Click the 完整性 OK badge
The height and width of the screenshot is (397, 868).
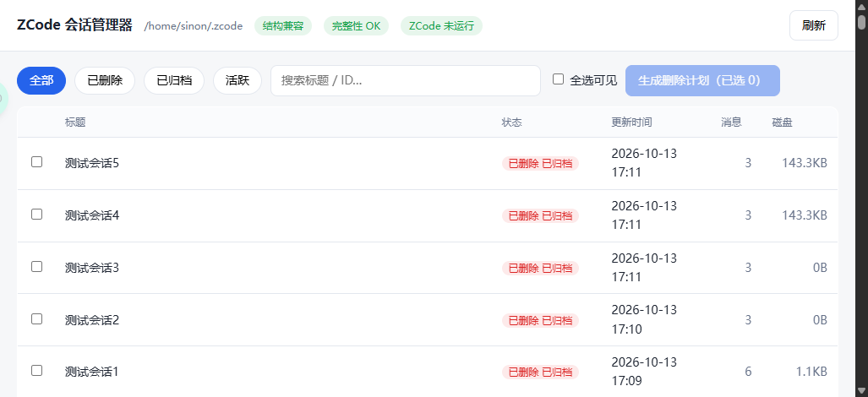tap(356, 26)
